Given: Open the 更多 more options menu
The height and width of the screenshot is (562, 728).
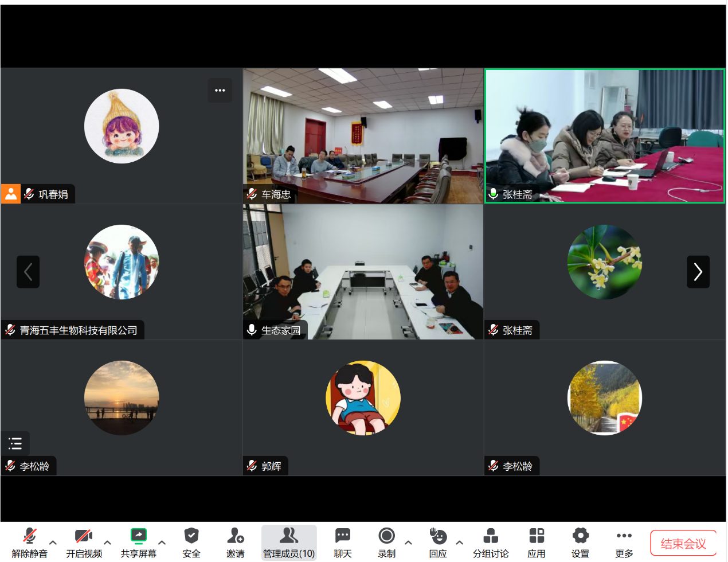Looking at the screenshot, I should click(x=624, y=542).
